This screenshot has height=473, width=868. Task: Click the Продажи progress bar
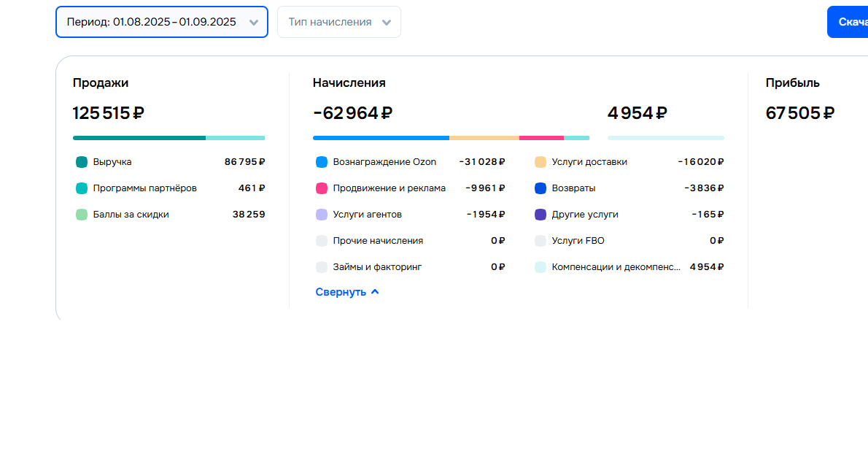click(x=168, y=137)
